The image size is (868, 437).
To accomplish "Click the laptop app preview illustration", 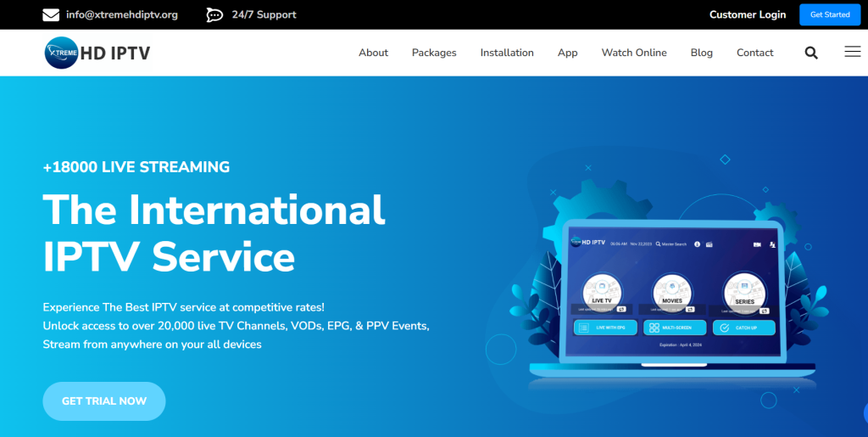I will tap(672, 299).
